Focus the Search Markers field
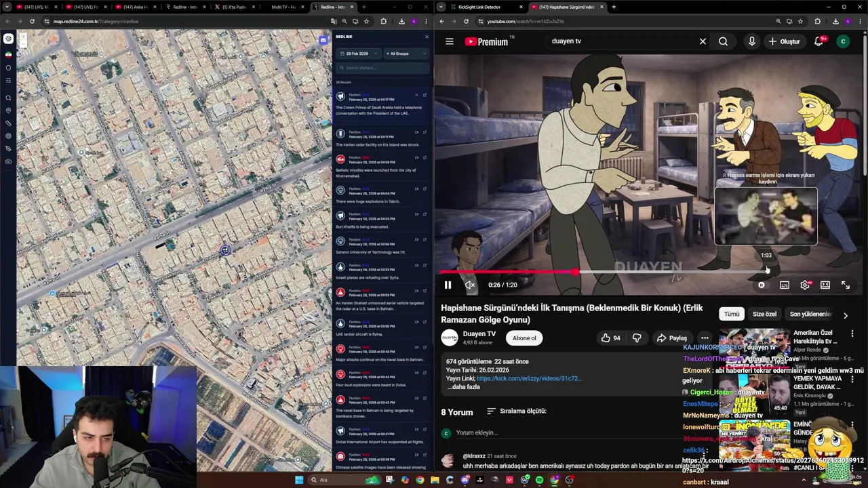The height and width of the screenshot is (488, 868). [x=383, y=68]
